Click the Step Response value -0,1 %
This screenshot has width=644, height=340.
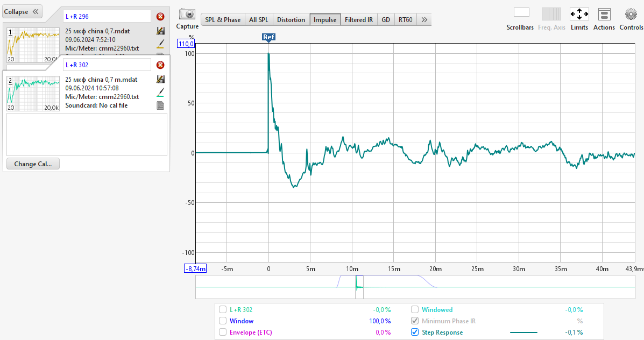pyautogui.click(x=574, y=332)
